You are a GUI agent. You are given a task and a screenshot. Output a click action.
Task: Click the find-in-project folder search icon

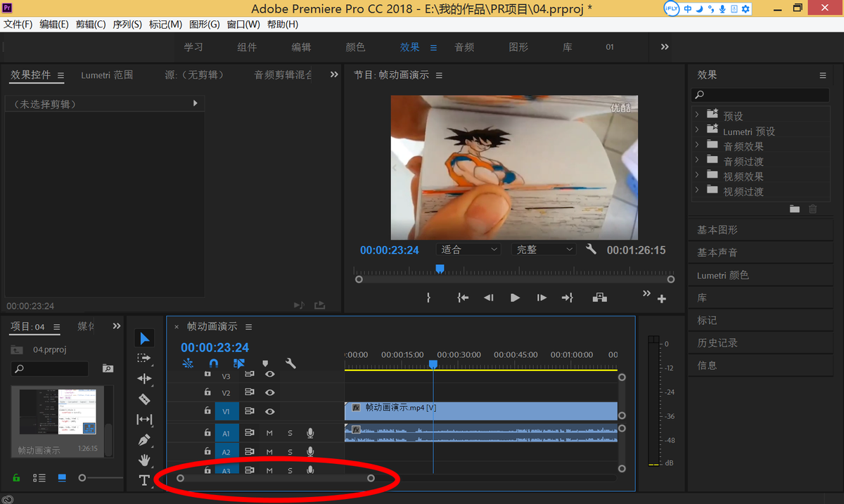(x=108, y=368)
